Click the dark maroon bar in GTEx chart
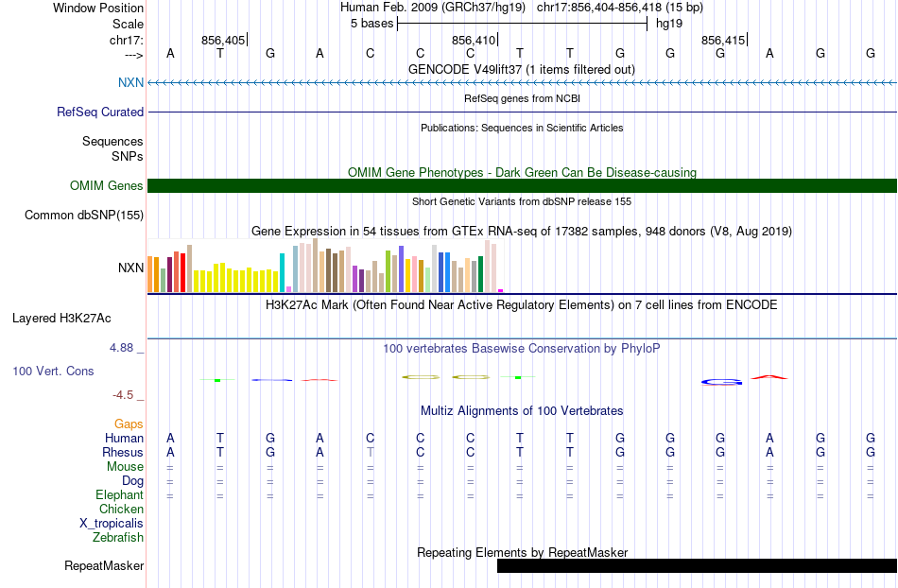The width and height of the screenshot is (898, 588). tap(169, 275)
